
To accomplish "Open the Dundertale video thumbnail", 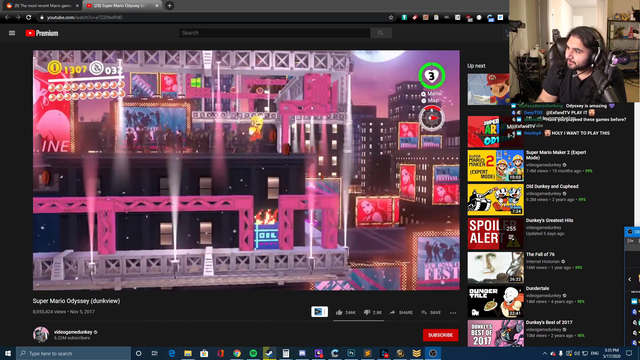I will coord(496,302).
